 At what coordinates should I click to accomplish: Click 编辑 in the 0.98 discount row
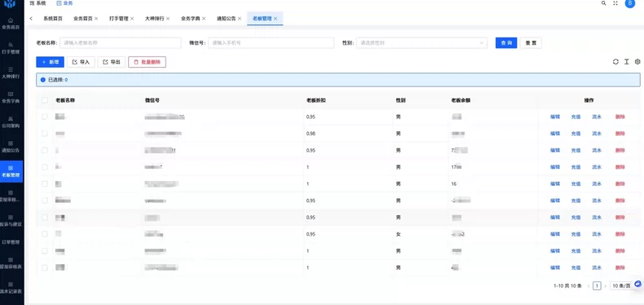click(555, 134)
